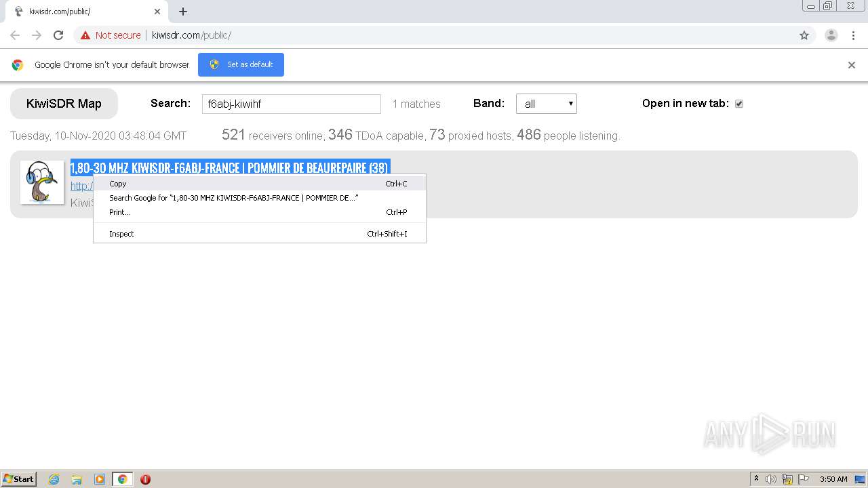Click the volume speaker tray icon

click(771, 479)
